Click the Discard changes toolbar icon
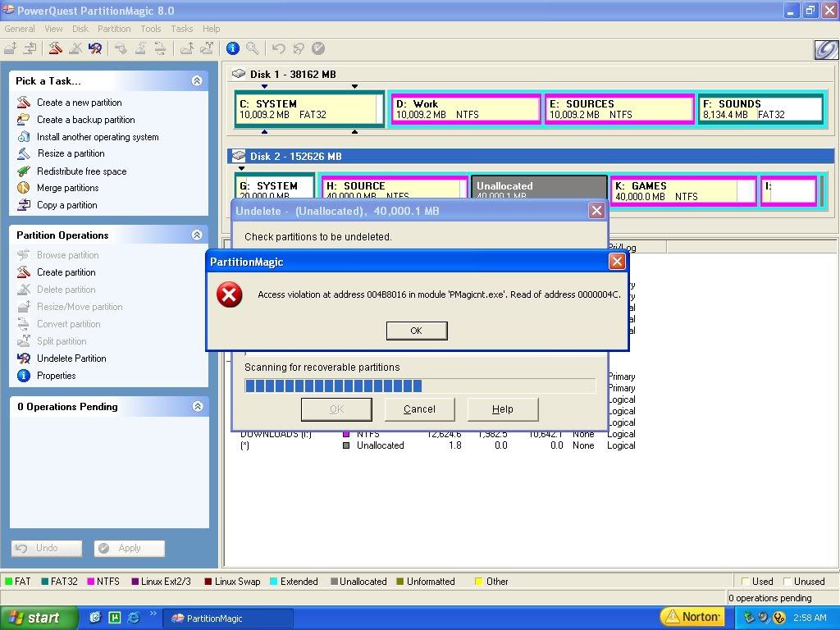 [x=298, y=48]
